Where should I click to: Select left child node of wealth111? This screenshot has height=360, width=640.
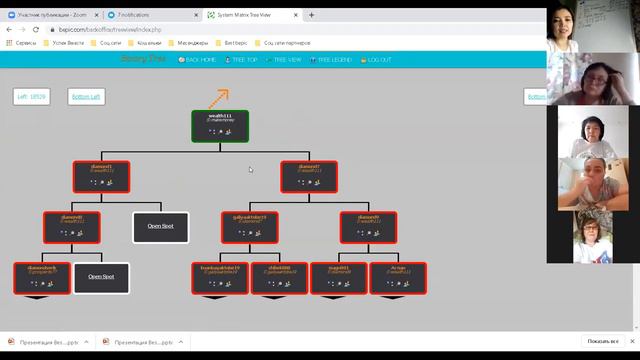pyautogui.click(x=102, y=177)
